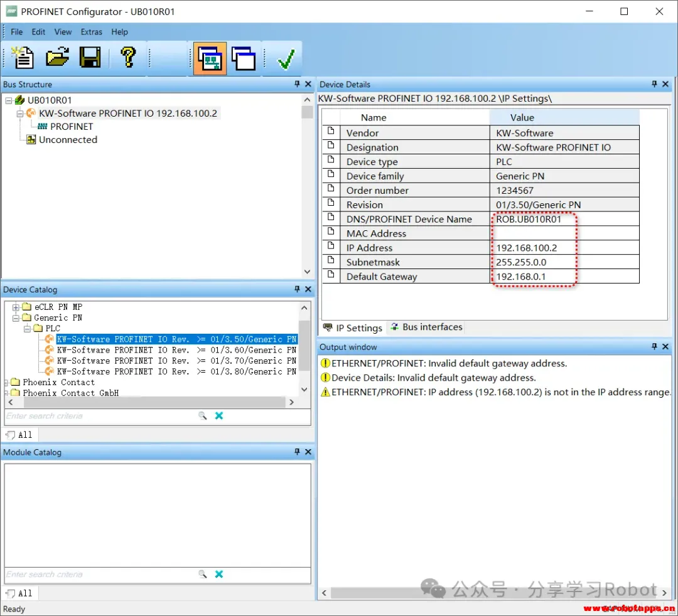The height and width of the screenshot is (616, 678).
Task: Select the Unconnected tree item
Action: 68,139
